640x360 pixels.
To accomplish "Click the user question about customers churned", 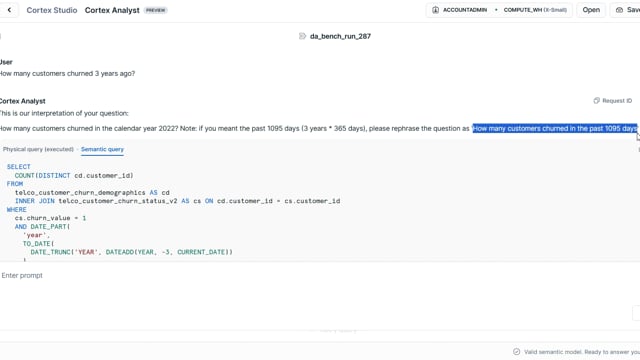I will coord(67,73).
